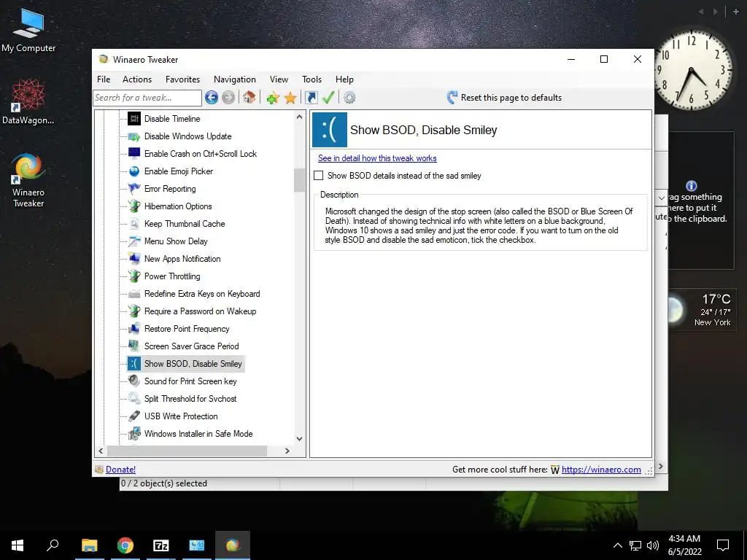Click the Keep Thumbnail Cache icon
747x560 pixels.
pos(134,223)
